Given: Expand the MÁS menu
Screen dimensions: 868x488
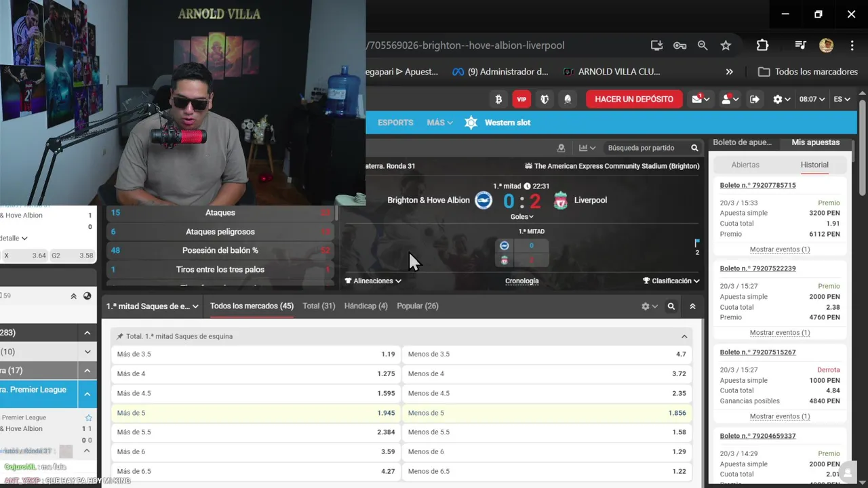Looking at the screenshot, I should pyautogui.click(x=439, y=123).
